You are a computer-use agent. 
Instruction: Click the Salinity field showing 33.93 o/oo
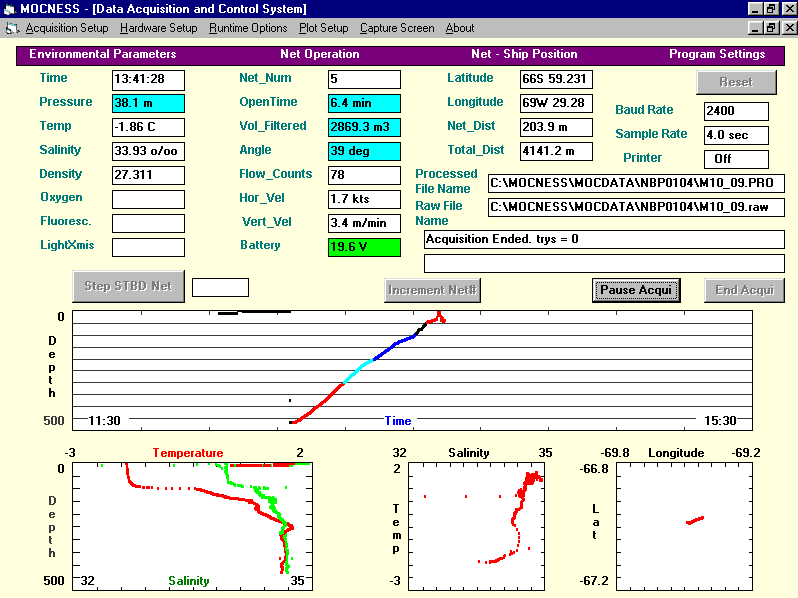(148, 151)
